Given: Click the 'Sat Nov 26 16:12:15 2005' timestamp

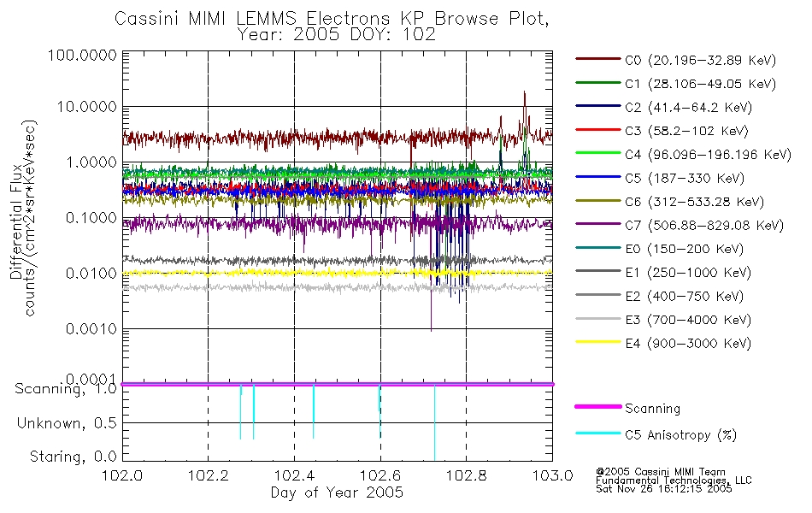Looking at the screenshot, I should point(664,489).
